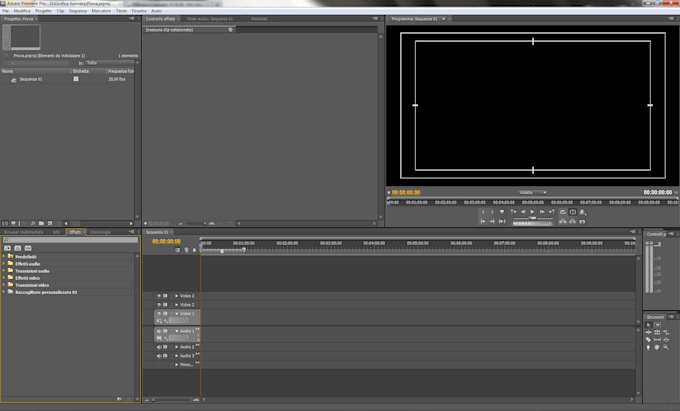Add unnumbered marker in Program monitor
680x411 pixels.
[x=502, y=212]
